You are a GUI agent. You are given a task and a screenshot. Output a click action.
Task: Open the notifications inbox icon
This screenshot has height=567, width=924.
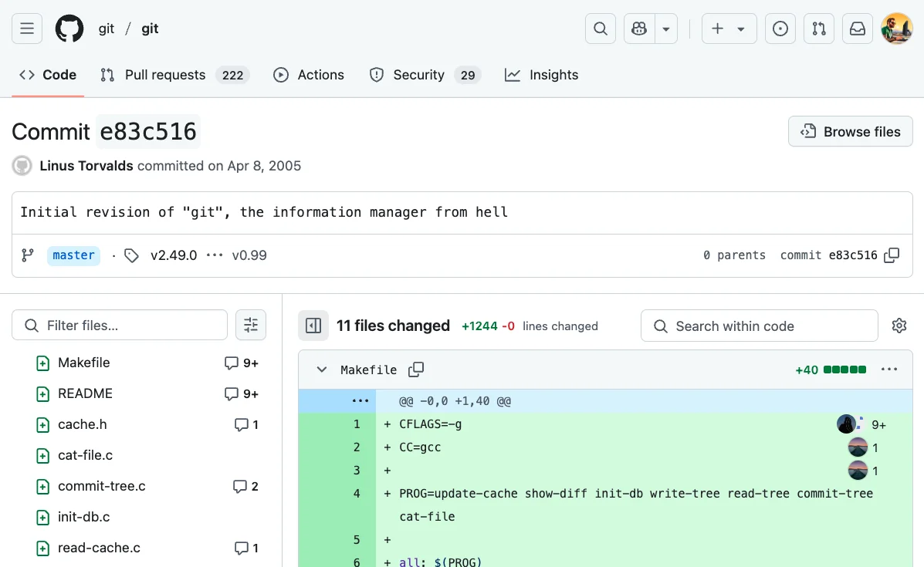coord(858,29)
